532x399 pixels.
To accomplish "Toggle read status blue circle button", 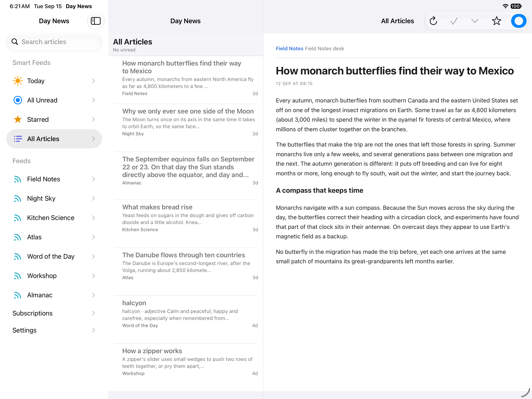I will click(x=519, y=21).
